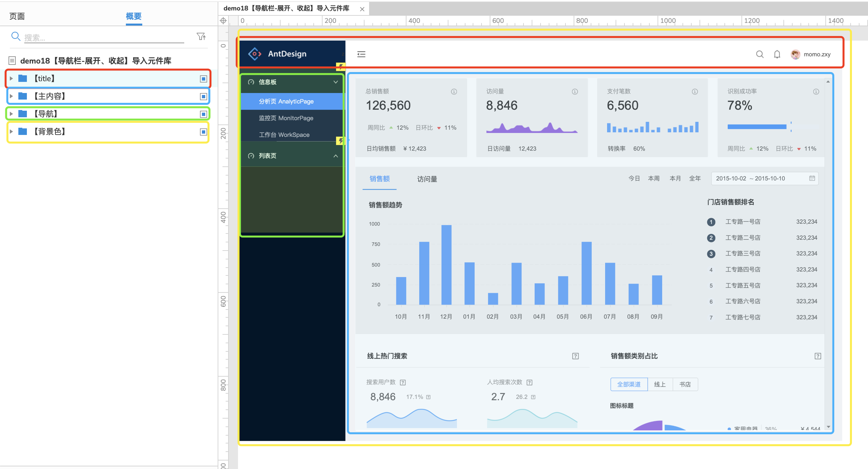Toggle the selection box on 【背景色】 row
The image size is (868, 469).
click(x=203, y=132)
